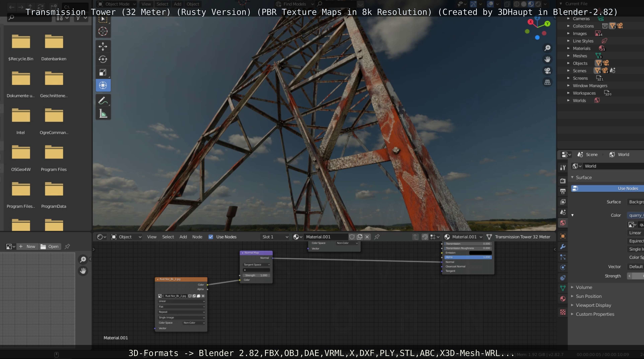
Task: Open the node editor Node menu
Action: [197, 237]
